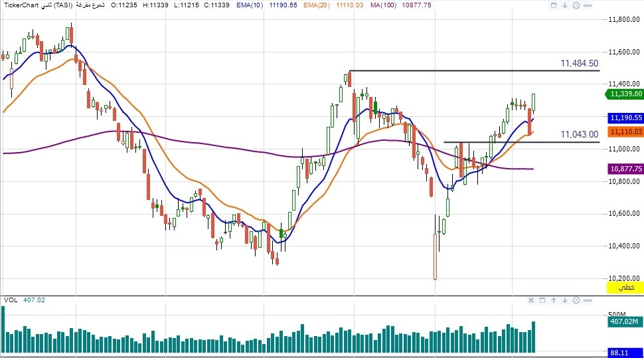This screenshot has width=644, height=358.
Task: Open main chart pane settings gear
Action: 576,5
